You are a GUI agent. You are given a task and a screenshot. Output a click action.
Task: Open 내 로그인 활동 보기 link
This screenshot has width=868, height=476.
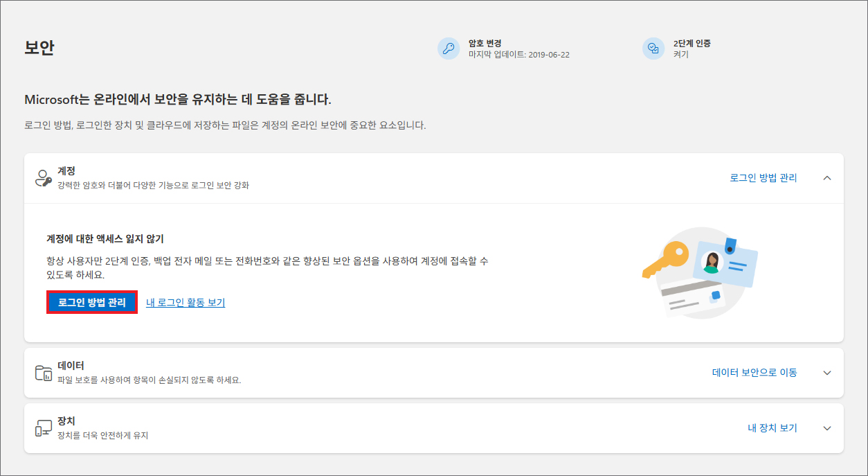[186, 302]
